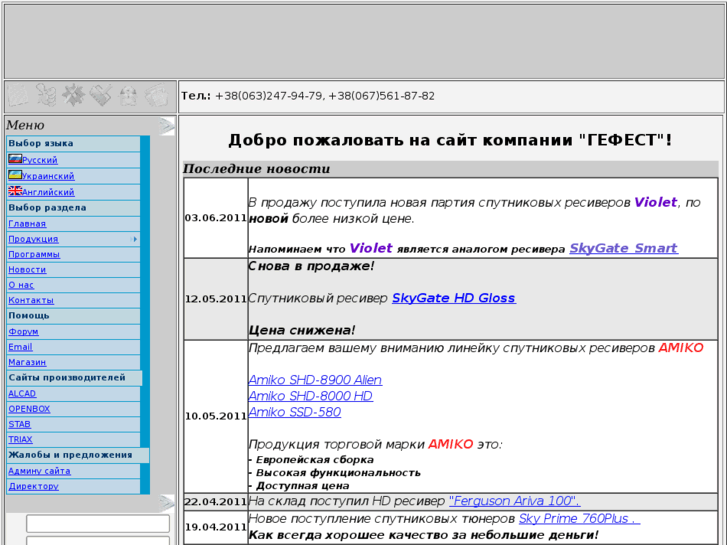
Task: Open the Продукция menu item
Action: 33,239
